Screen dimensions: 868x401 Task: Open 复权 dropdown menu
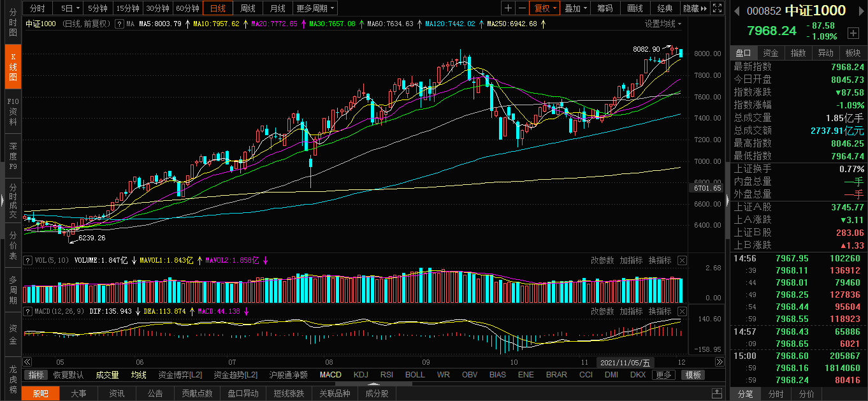tap(546, 8)
